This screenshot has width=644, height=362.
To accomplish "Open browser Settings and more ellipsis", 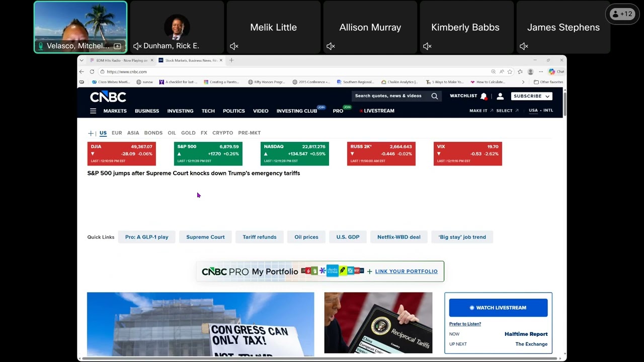I will coord(541,72).
